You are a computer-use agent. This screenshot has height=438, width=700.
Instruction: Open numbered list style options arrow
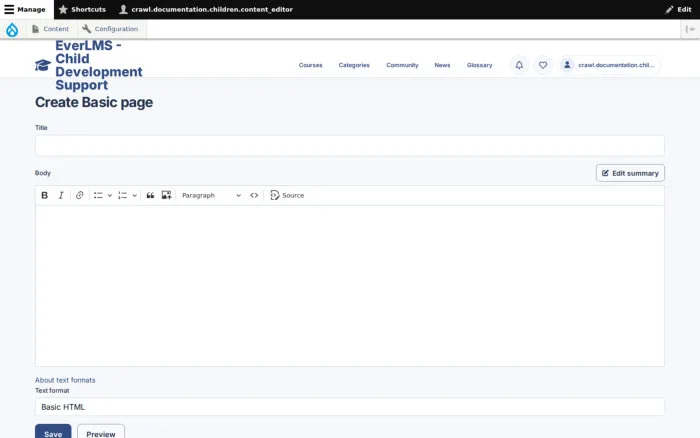point(134,195)
